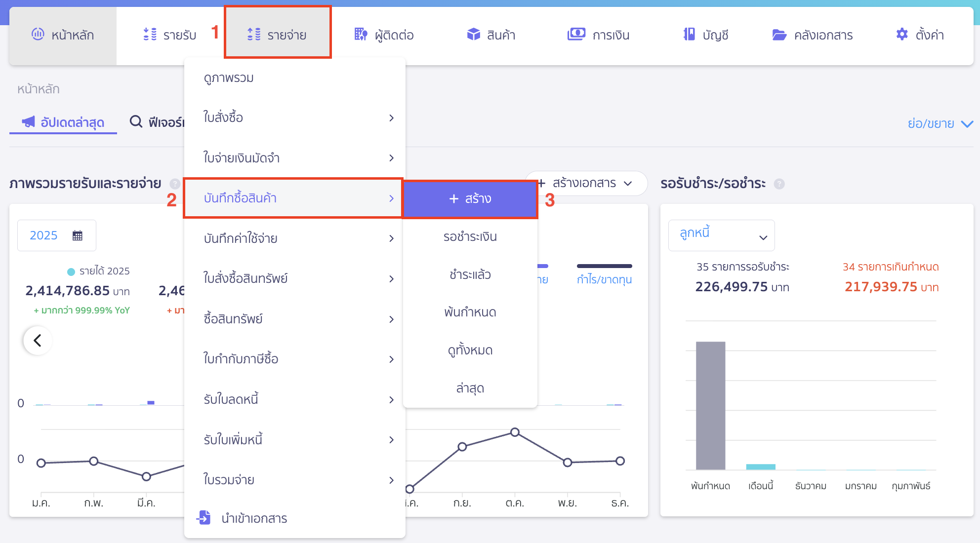Open the หน้าหลัก home icon
Image resolution: width=980 pixels, height=543 pixels.
[38, 35]
